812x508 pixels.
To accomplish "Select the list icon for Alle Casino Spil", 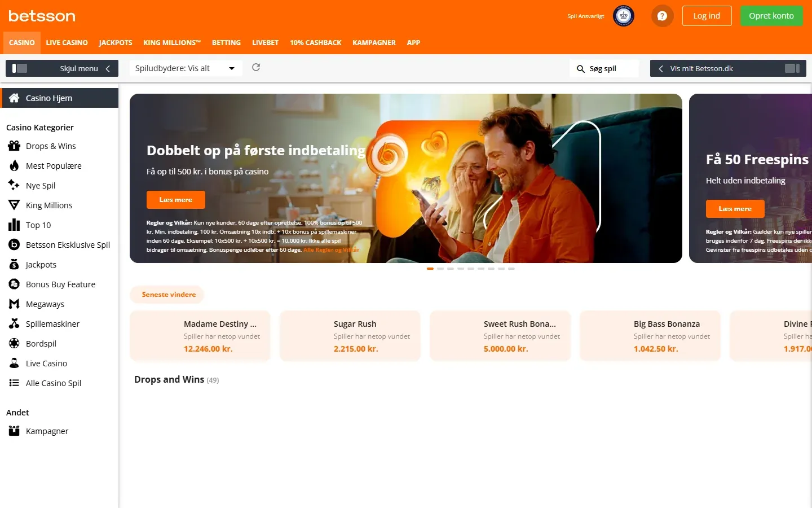I will pyautogui.click(x=14, y=383).
